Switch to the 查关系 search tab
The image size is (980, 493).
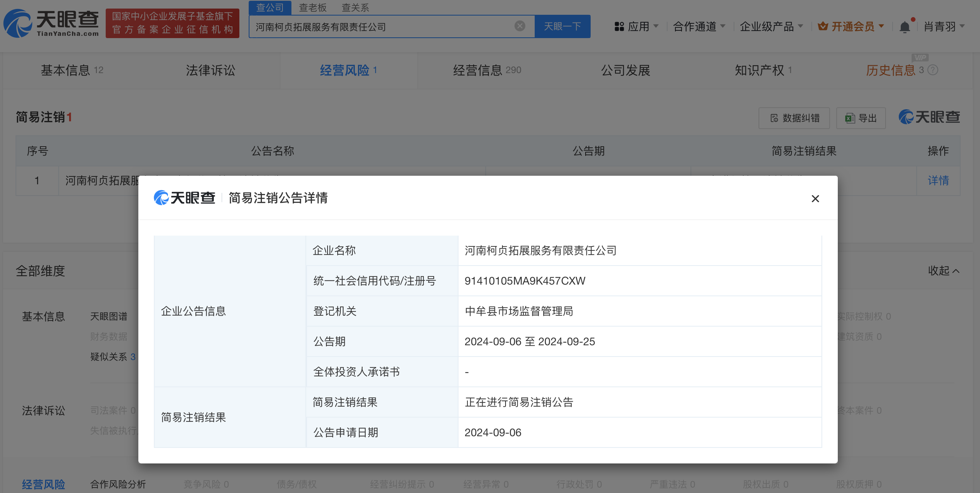[355, 7]
